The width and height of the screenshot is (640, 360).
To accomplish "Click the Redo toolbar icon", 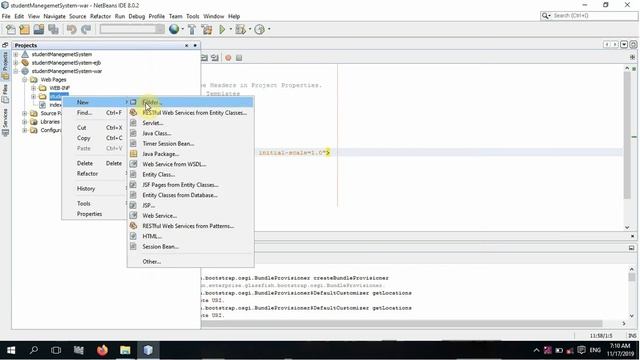I will [86, 29].
